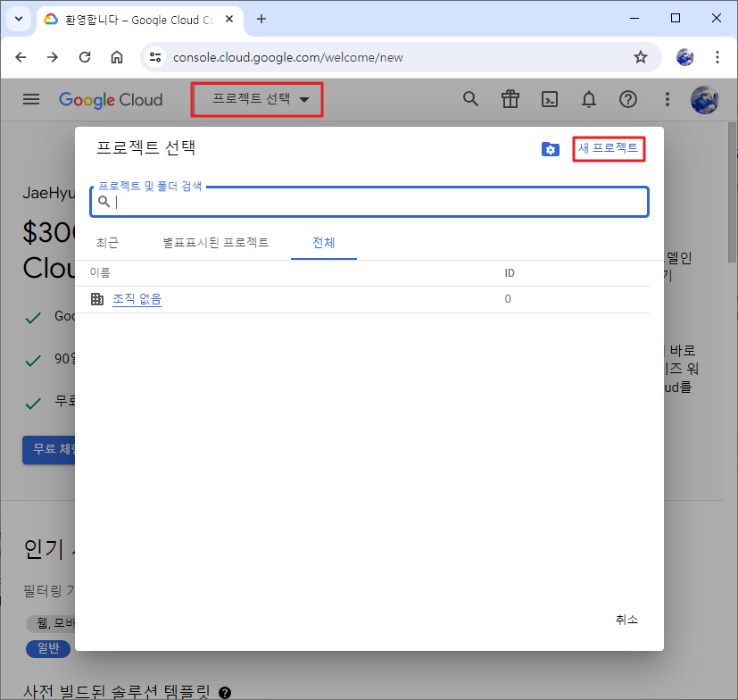Open the help question mark menu
The height and width of the screenshot is (700, 738).
coord(628,99)
